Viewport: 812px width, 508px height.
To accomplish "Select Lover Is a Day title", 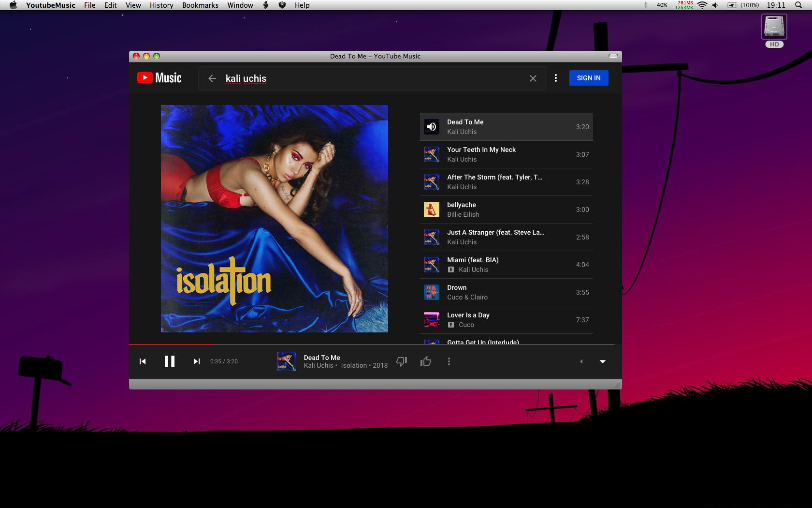I will (468, 315).
